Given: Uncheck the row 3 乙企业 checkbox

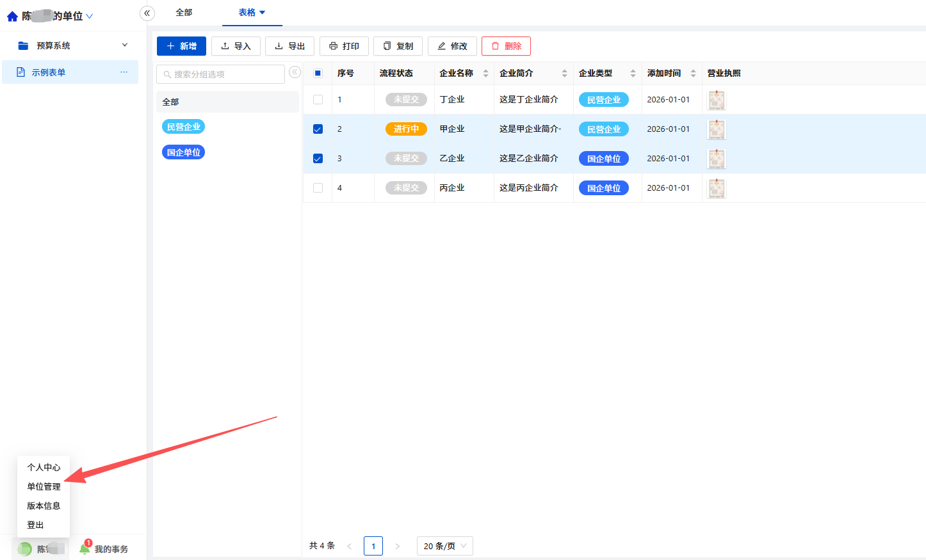Looking at the screenshot, I should (318, 159).
